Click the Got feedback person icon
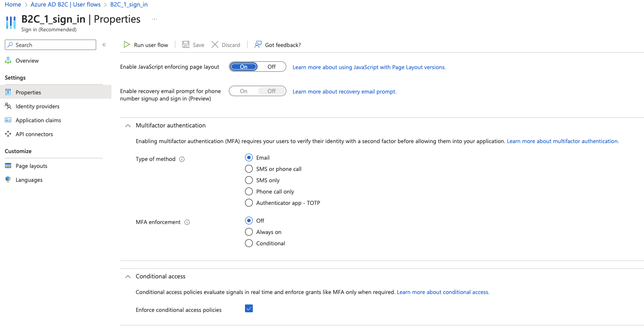 point(258,45)
